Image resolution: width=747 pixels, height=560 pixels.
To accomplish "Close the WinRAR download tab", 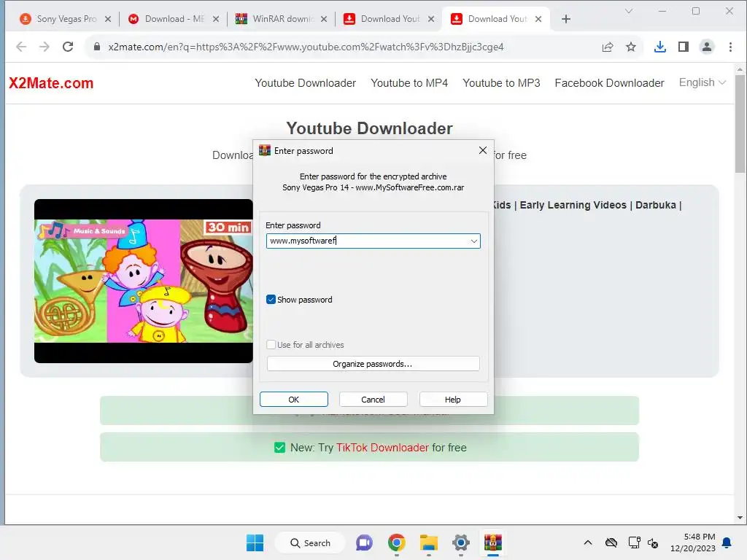I will tap(323, 19).
